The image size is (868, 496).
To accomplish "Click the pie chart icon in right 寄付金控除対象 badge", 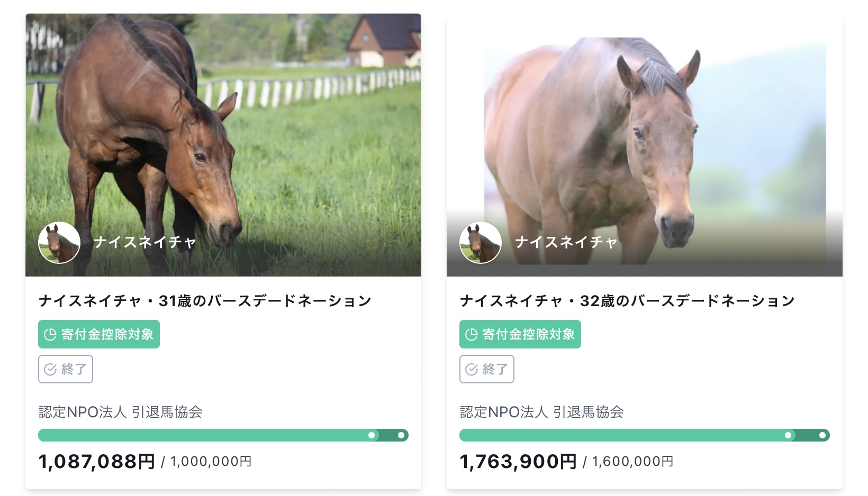I will [x=472, y=335].
